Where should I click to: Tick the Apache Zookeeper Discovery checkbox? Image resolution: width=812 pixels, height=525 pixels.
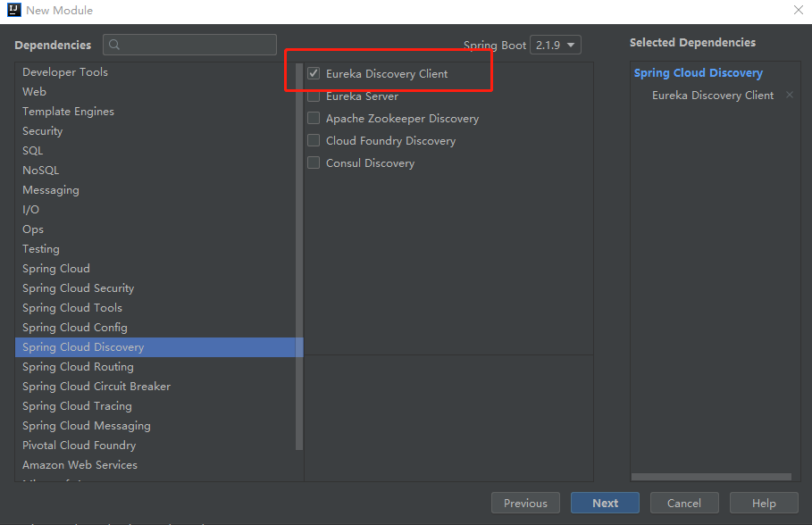(314, 119)
